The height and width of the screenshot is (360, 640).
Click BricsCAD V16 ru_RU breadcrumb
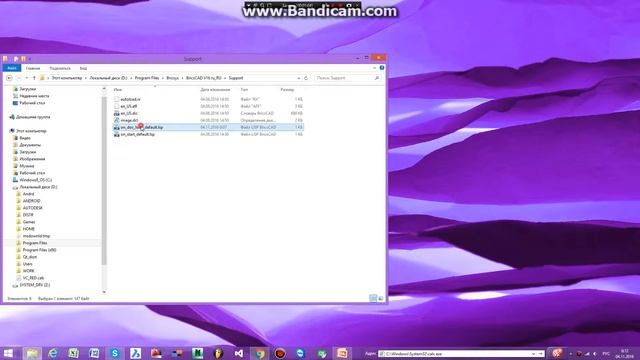(x=204, y=78)
